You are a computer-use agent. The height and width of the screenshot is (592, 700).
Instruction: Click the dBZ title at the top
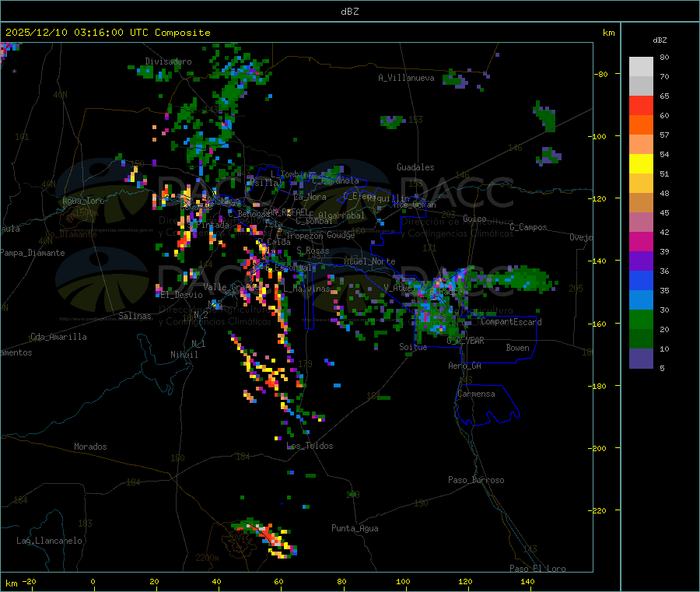point(349,12)
